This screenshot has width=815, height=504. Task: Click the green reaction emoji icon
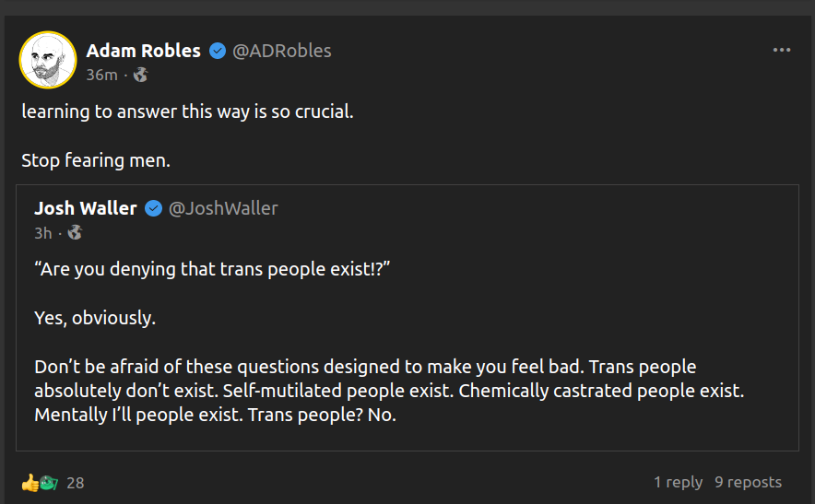[x=49, y=482]
